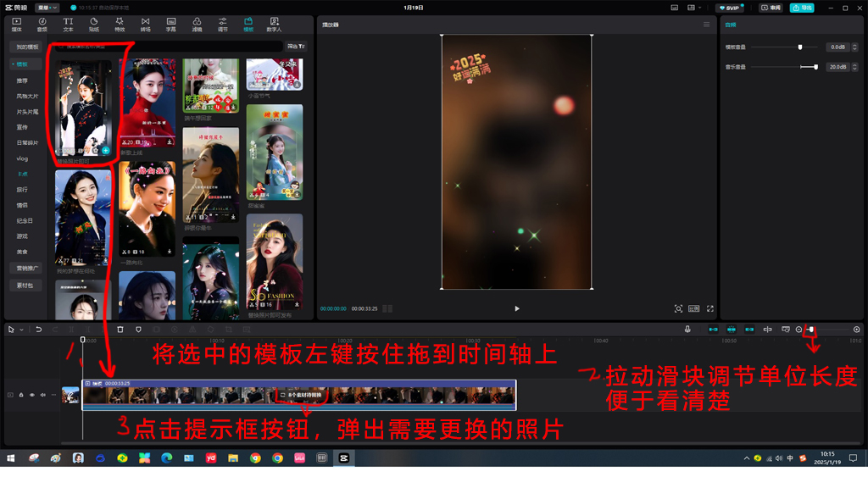The width and height of the screenshot is (868, 488).
Task: Open the 转场 (Transitions) tab
Action: click(x=145, y=25)
